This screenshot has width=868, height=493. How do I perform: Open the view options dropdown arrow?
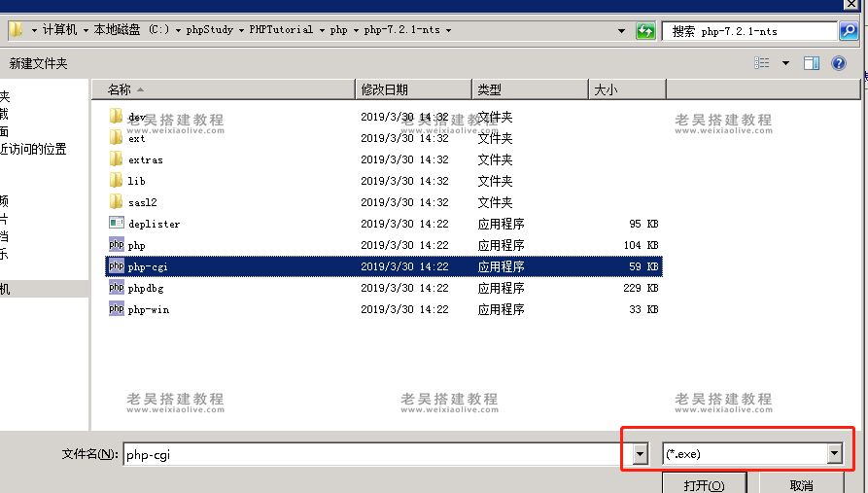pos(785,63)
